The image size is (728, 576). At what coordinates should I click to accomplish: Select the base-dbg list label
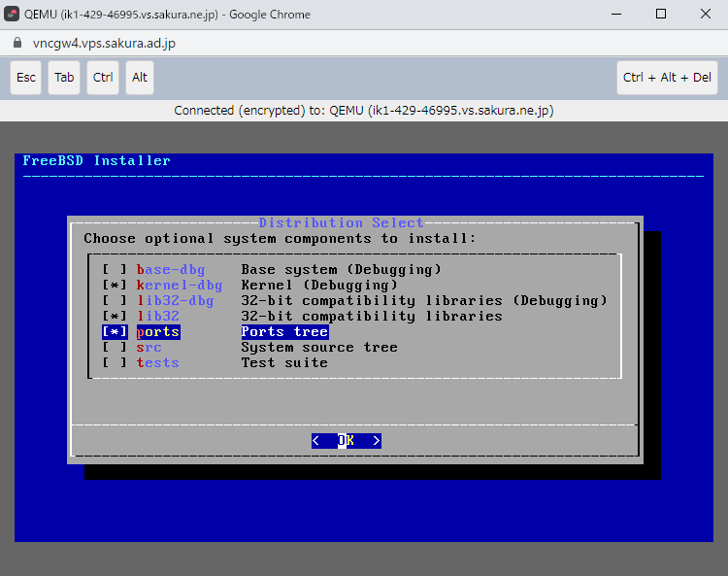(x=171, y=269)
